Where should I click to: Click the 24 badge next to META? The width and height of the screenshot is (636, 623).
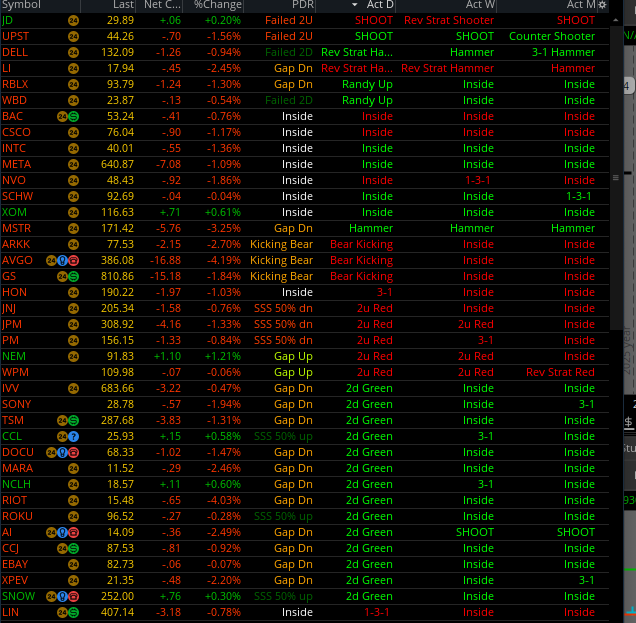pos(73,165)
